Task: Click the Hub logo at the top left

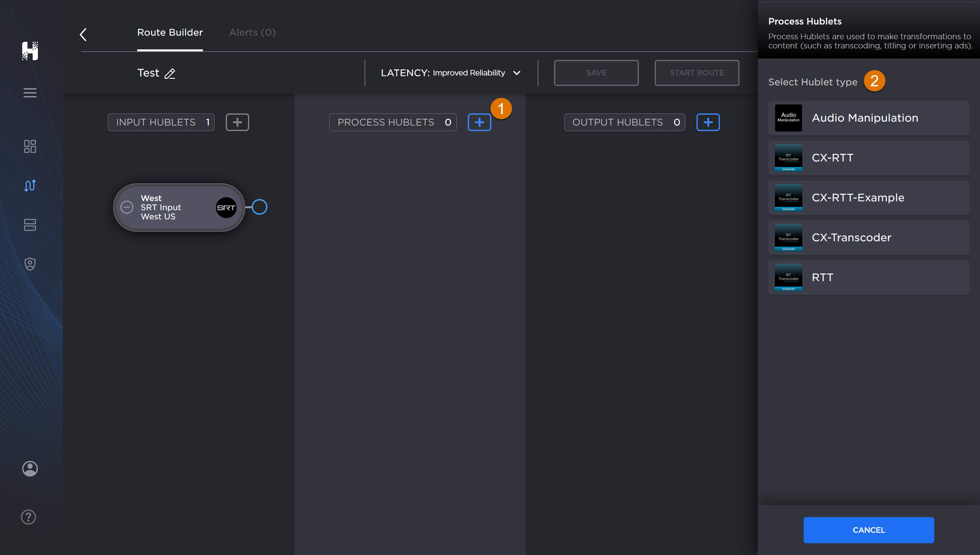Action: point(31,51)
